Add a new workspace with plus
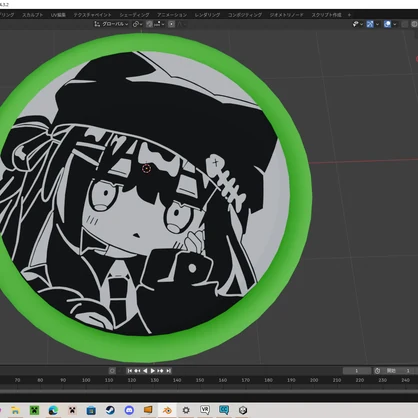This screenshot has width=418, height=418. pos(349,15)
